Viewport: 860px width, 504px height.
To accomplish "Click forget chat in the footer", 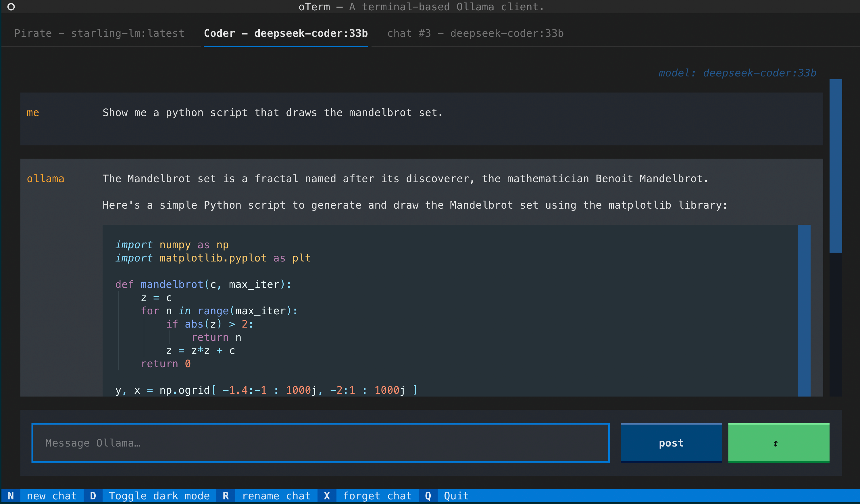I will click(377, 496).
